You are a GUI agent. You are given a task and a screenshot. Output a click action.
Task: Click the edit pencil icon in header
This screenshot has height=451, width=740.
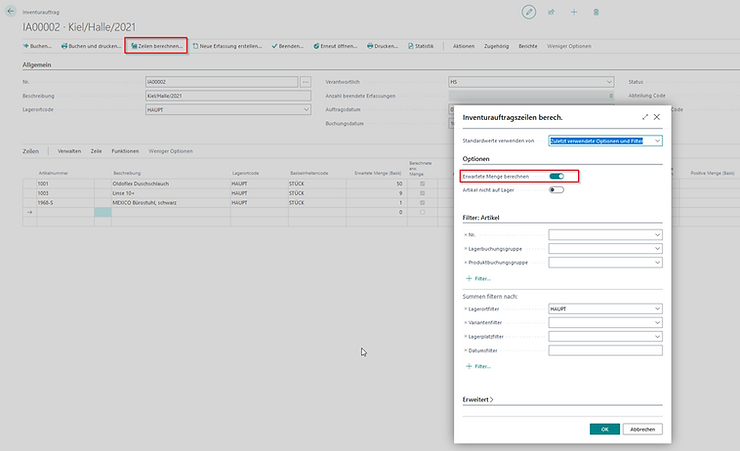(529, 11)
